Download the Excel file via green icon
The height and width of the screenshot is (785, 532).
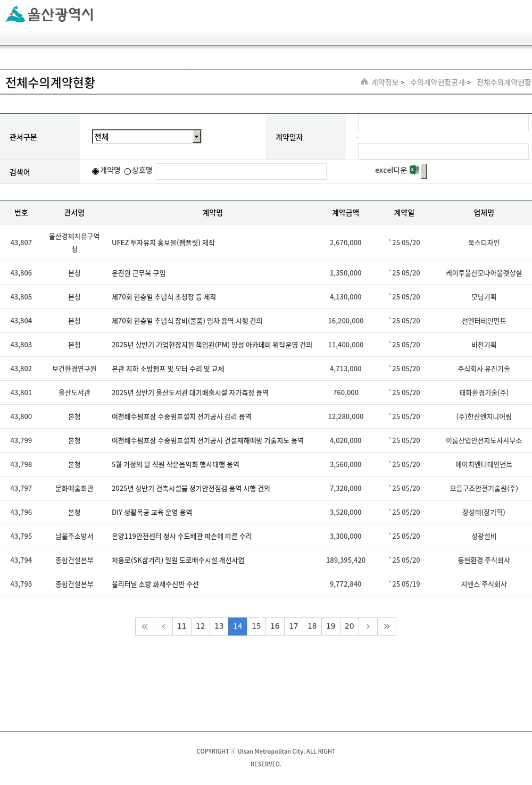tap(414, 170)
